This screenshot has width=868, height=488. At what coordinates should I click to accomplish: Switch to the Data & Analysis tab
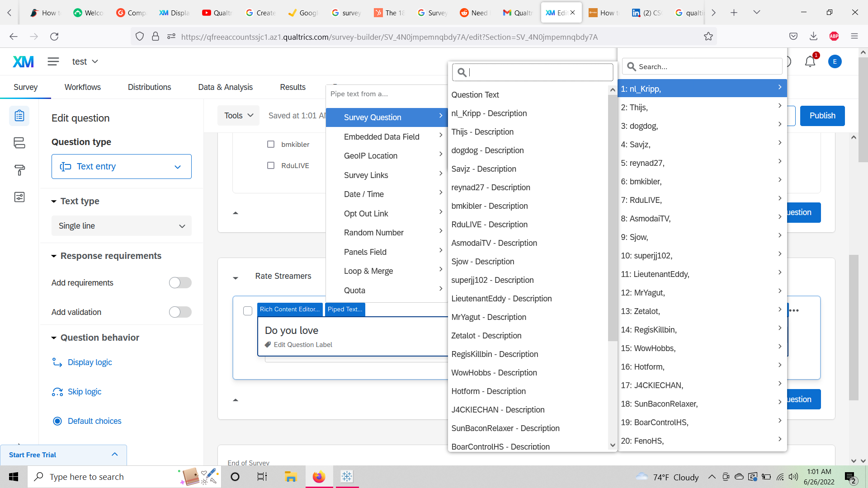pyautogui.click(x=226, y=87)
